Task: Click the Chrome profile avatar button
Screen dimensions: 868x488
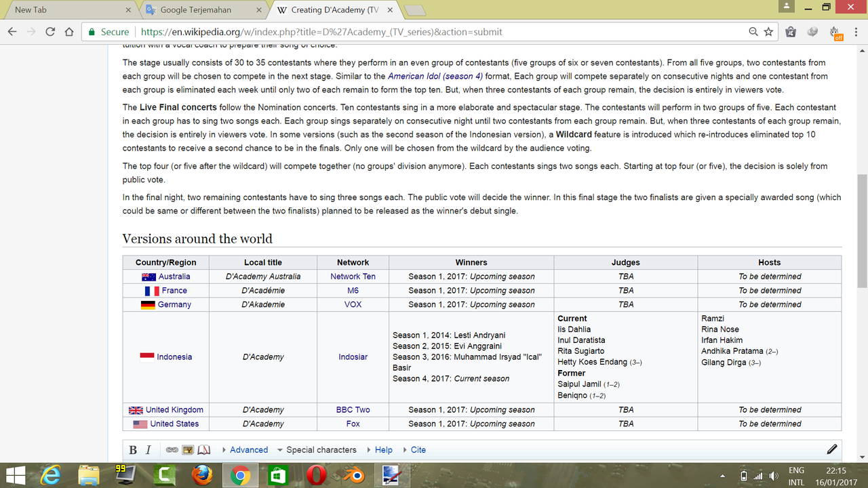Action: pos(786,7)
